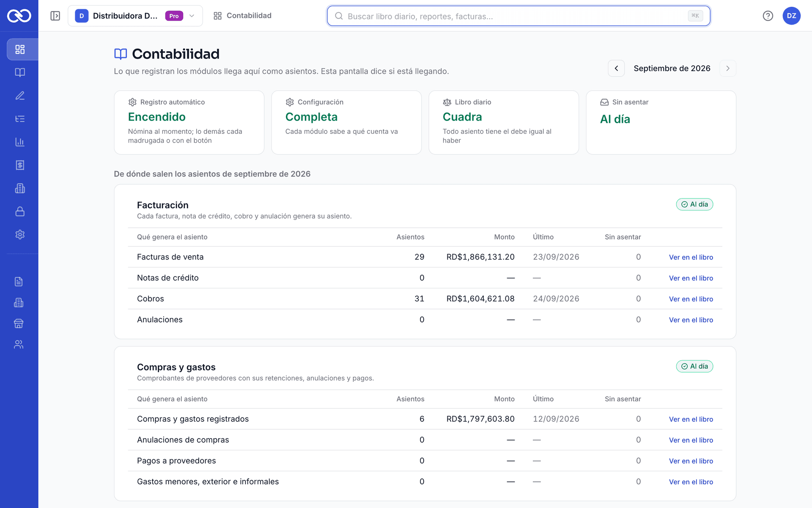812x508 pixels.
Task: Open Ver en el libro for Facturas de venta
Action: point(691,257)
